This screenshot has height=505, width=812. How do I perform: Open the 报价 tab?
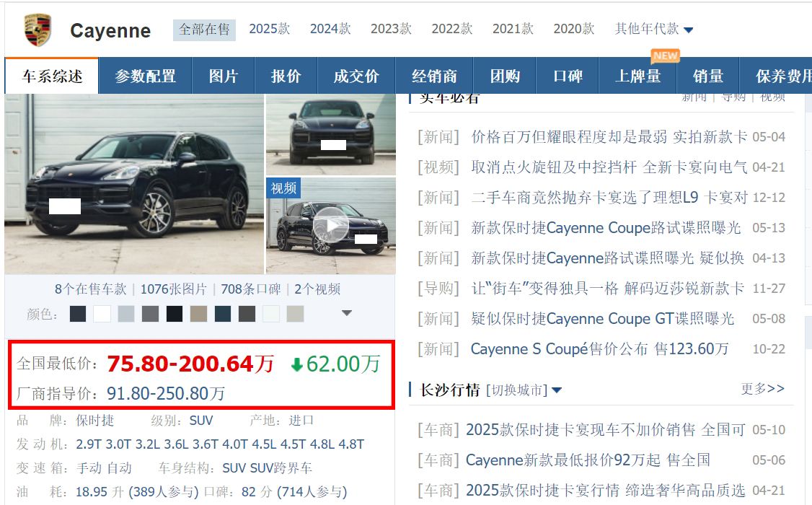point(286,76)
